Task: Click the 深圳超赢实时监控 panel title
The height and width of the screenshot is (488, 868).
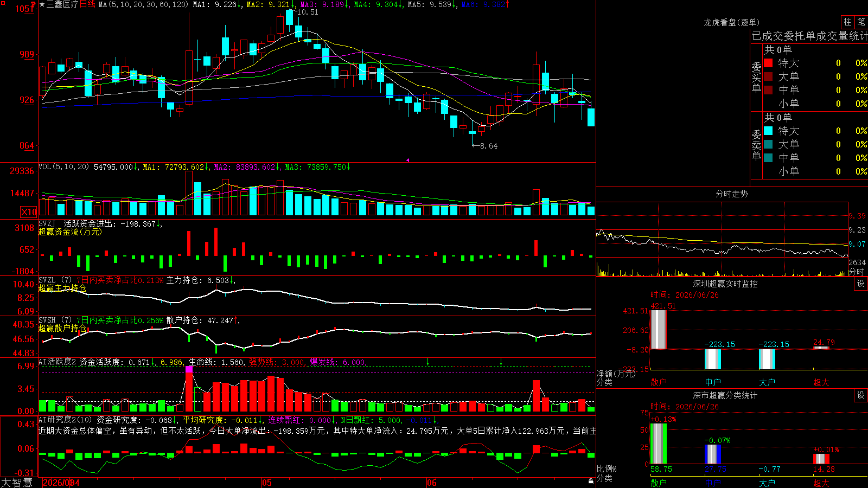Action: pyautogui.click(x=725, y=284)
